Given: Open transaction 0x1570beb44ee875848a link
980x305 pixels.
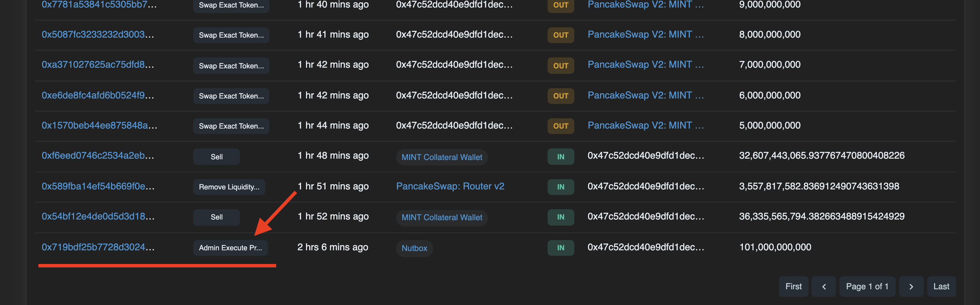Looking at the screenshot, I should coord(99,125).
